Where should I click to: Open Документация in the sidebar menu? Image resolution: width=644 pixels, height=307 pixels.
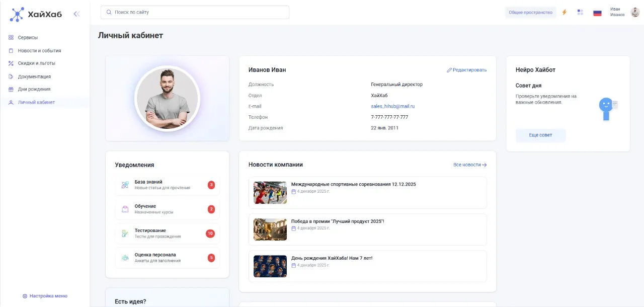(34, 76)
